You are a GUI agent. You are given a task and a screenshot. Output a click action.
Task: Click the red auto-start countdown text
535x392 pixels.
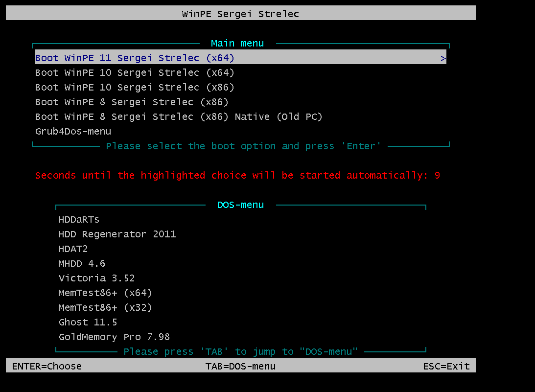pos(237,175)
